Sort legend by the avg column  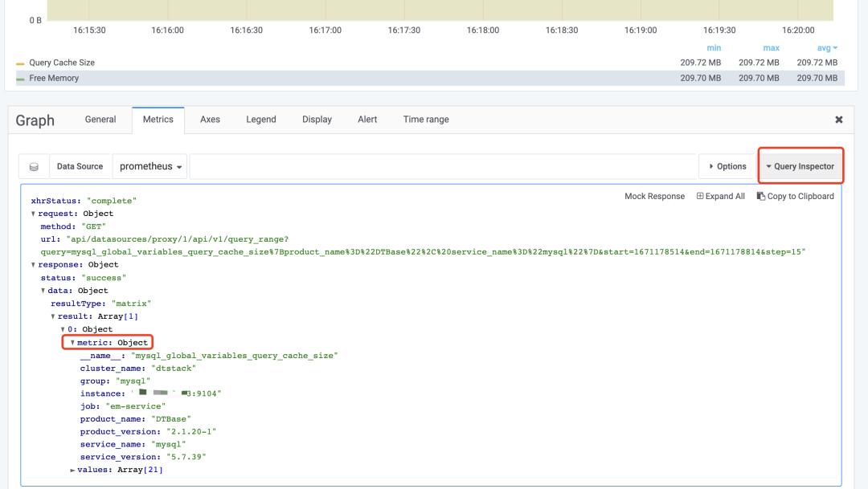[827, 48]
